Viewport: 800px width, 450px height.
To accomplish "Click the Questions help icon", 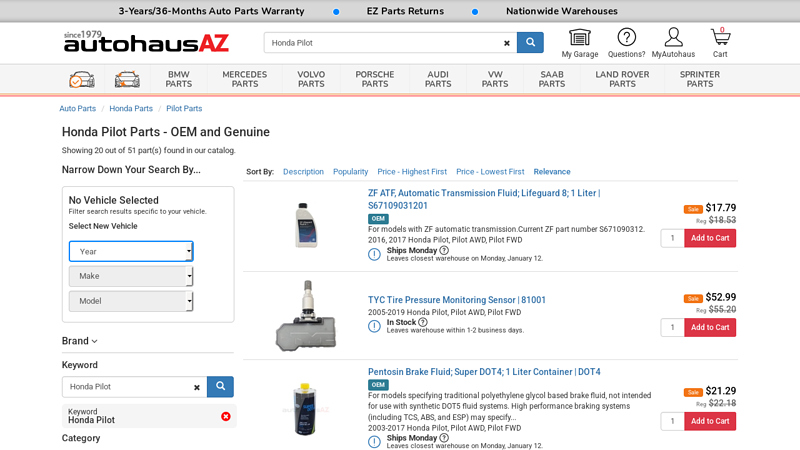I will pyautogui.click(x=626, y=38).
